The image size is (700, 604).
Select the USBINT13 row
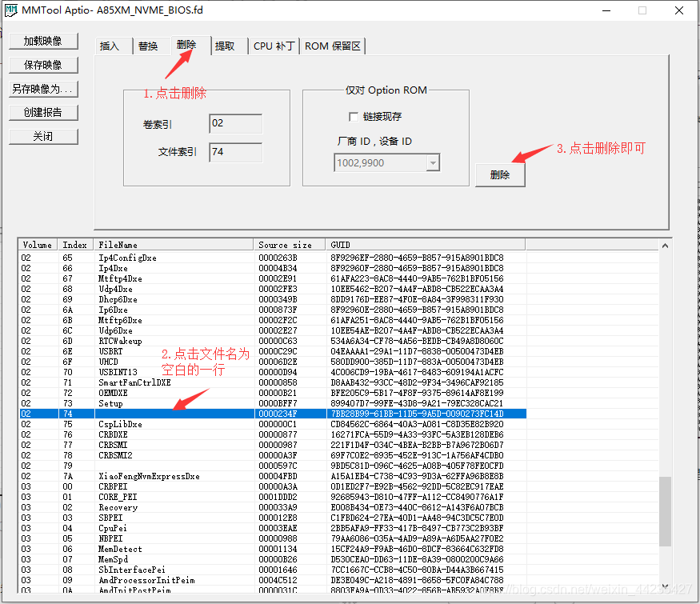coord(273,372)
